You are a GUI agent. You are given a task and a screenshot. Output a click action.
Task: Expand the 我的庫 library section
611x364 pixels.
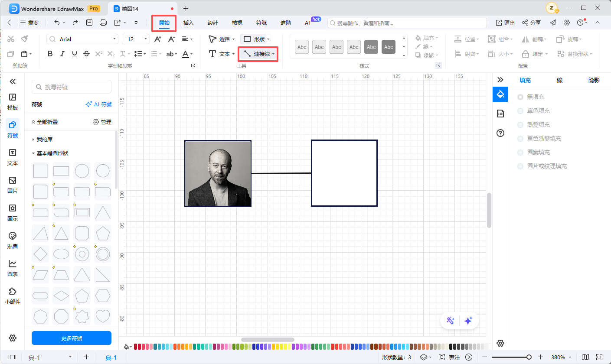coord(34,140)
